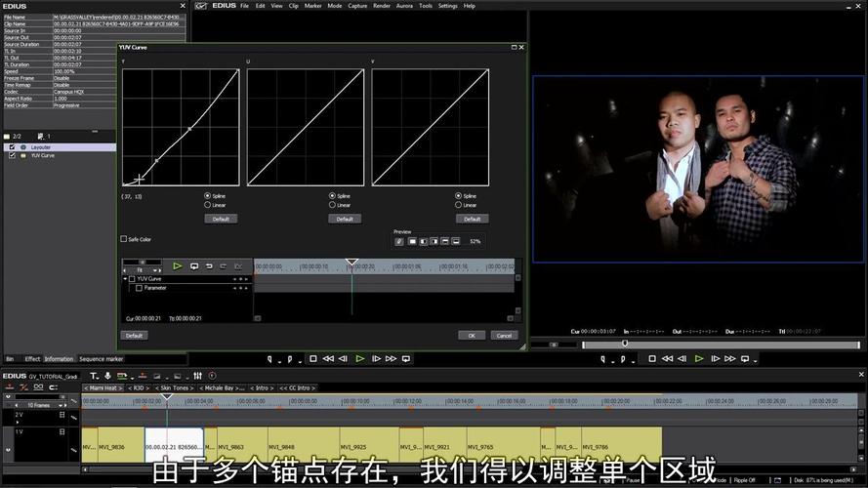
Task: Click the ripple delete icon in timeline toolbar
Action: 143,376
